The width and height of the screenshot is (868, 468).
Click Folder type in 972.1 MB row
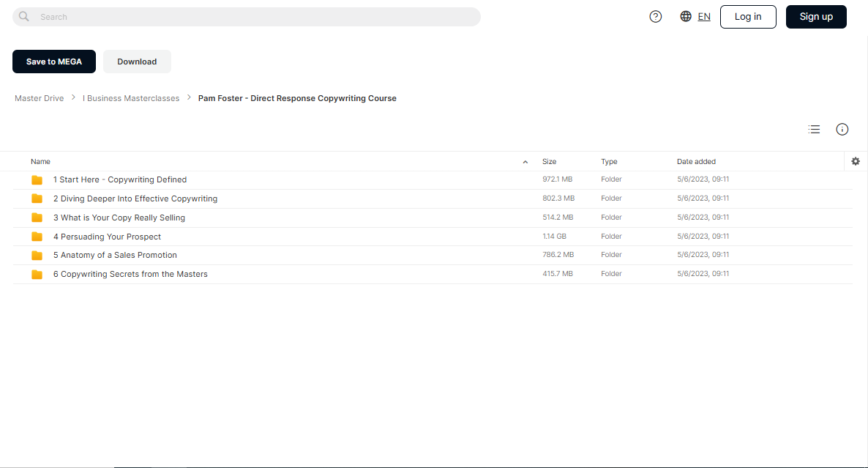(x=611, y=179)
